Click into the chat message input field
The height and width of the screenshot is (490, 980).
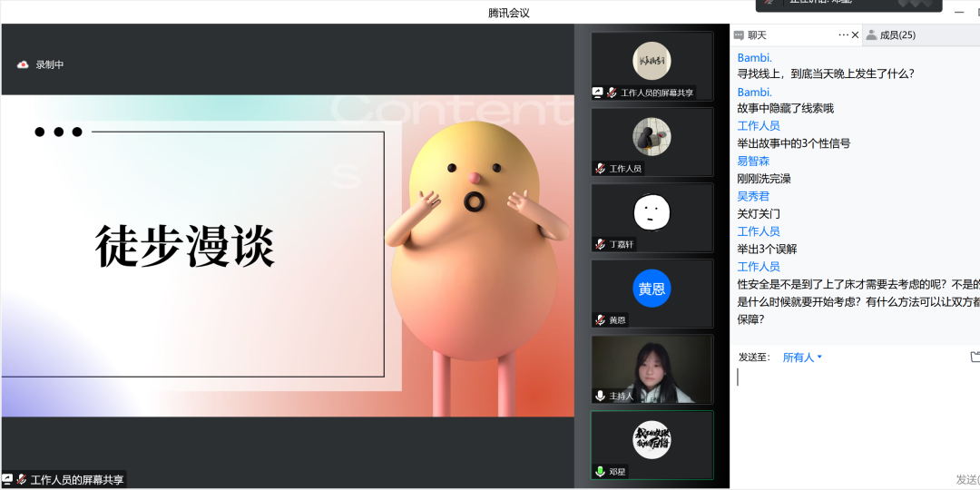click(853, 417)
